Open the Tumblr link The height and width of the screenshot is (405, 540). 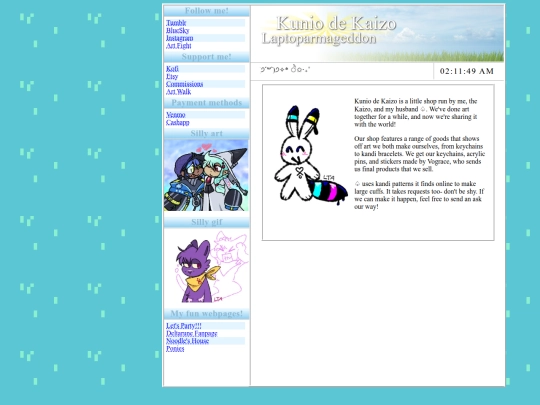click(x=176, y=23)
